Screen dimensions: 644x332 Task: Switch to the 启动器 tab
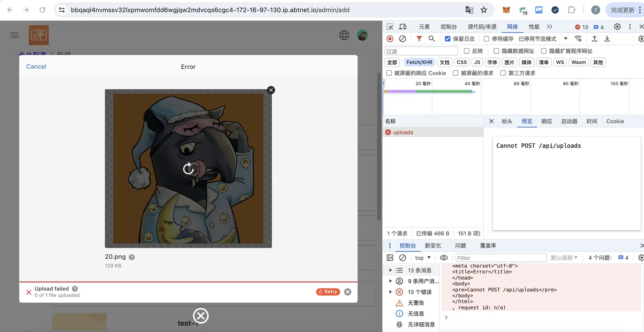pyautogui.click(x=569, y=121)
